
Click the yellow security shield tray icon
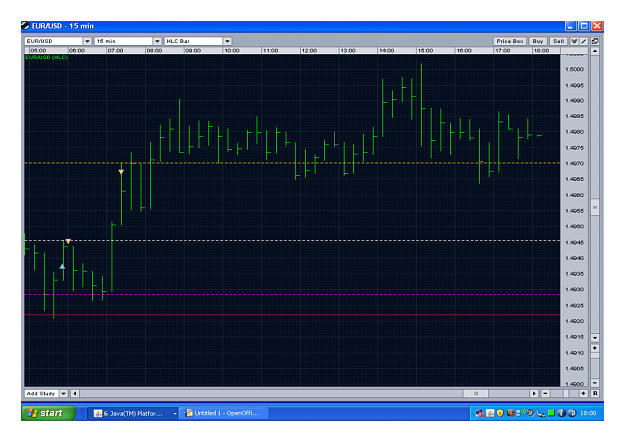[500, 413]
